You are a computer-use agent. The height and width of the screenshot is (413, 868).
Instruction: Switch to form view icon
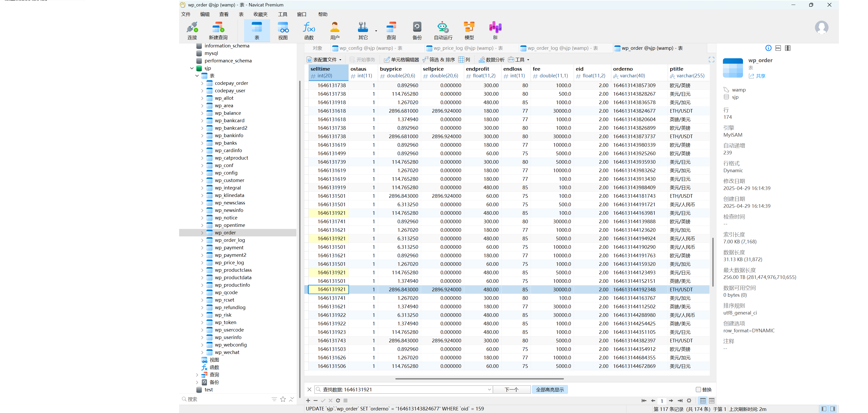click(712, 401)
